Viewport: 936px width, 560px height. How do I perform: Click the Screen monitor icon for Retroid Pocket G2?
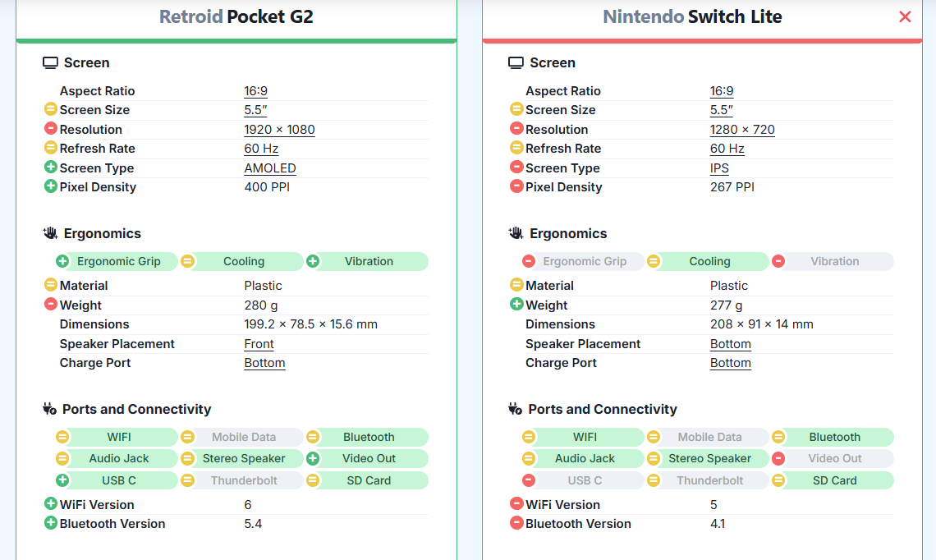51,63
